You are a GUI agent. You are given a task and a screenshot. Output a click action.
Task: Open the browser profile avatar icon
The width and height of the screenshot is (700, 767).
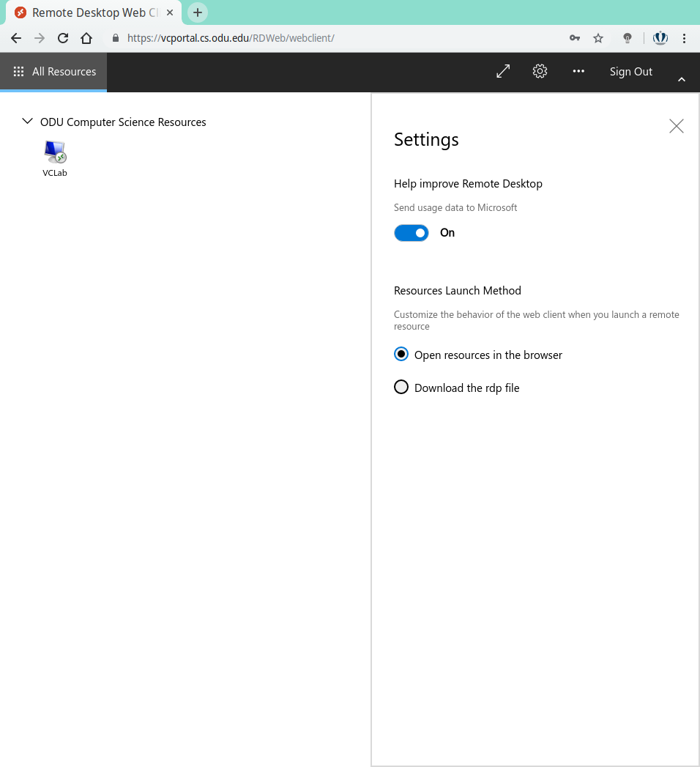660,38
